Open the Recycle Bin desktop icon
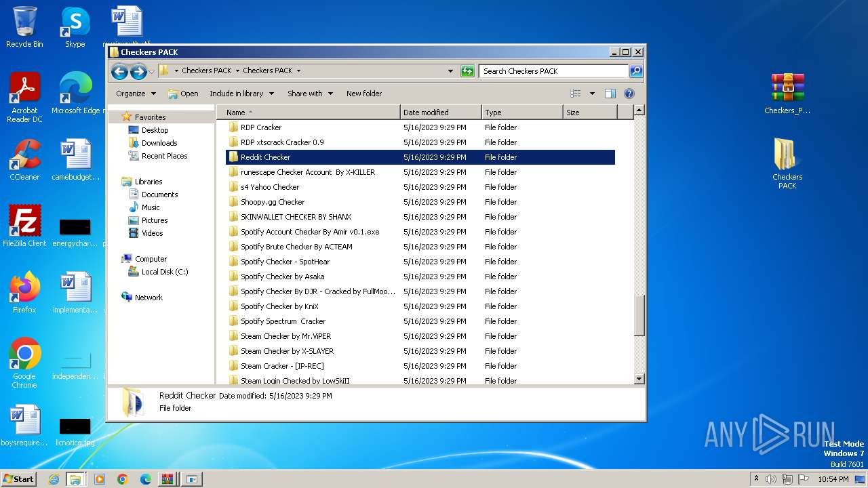The height and width of the screenshot is (488, 868). tap(24, 27)
